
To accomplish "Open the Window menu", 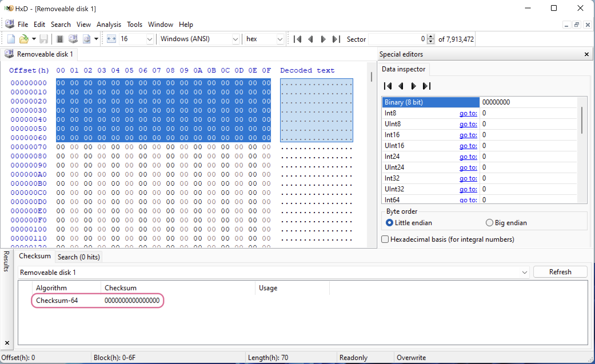I will tap(160, 25).
